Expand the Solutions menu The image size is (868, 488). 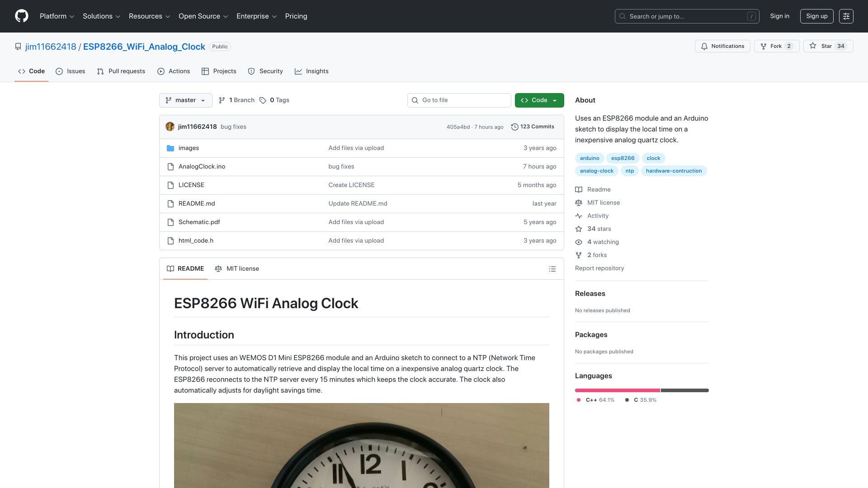[102, 16]
